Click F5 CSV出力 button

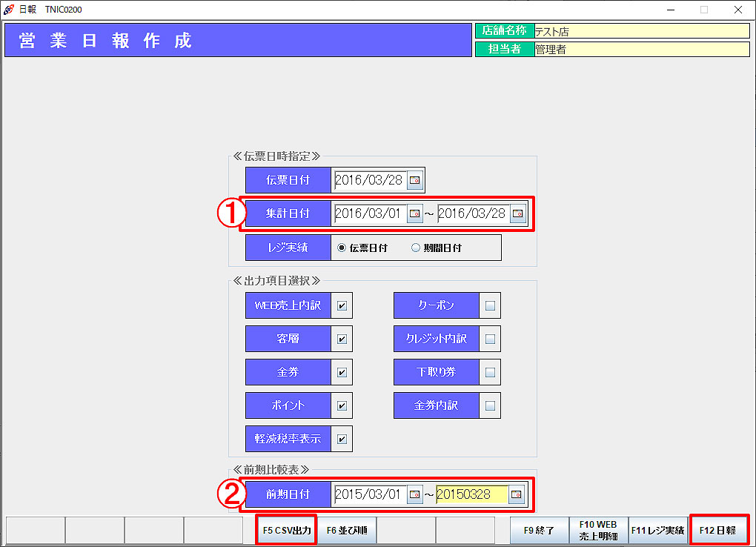(286, 530)
